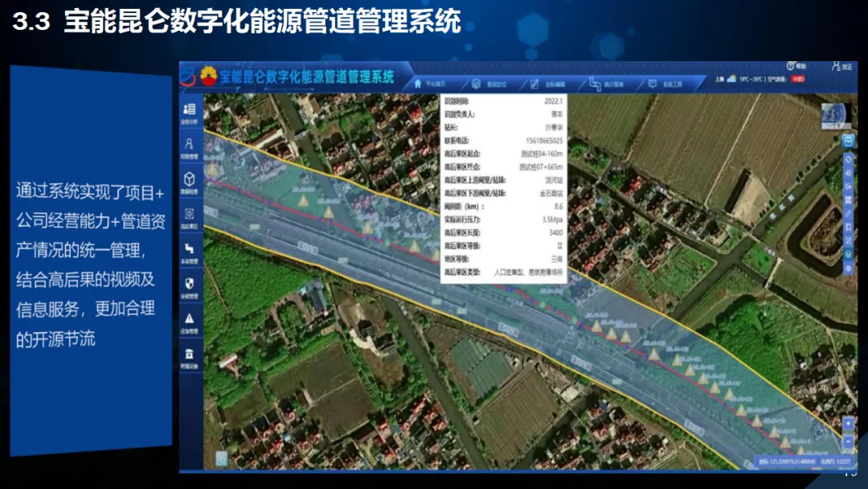
Task: Open the 权限管理 sidebar module
Action: point(190,149)
